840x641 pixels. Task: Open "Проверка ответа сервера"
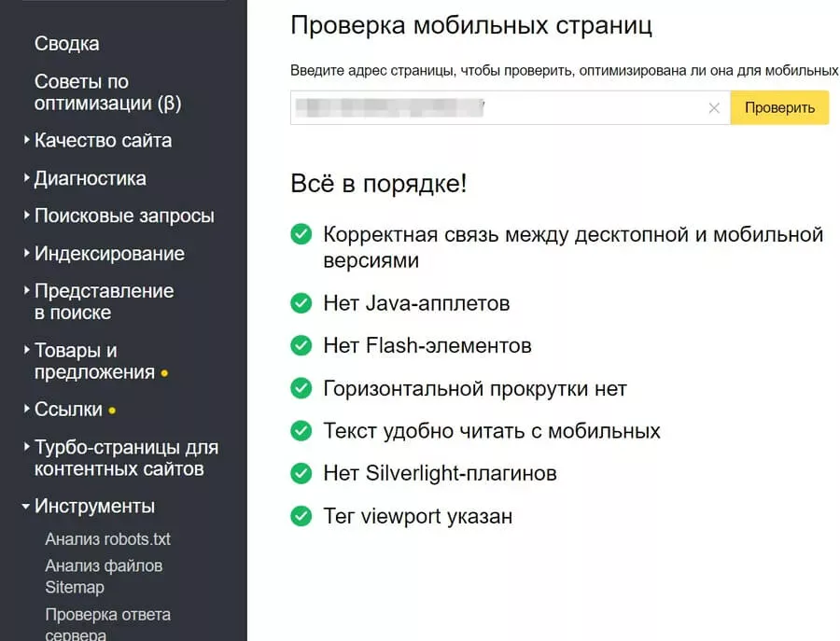coord(107,614)
